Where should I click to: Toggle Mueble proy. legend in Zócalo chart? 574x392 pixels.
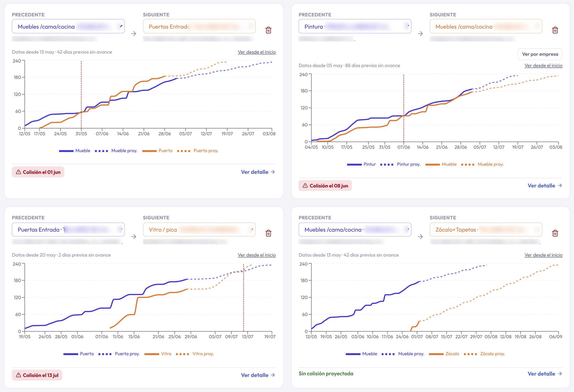point(403,354)
